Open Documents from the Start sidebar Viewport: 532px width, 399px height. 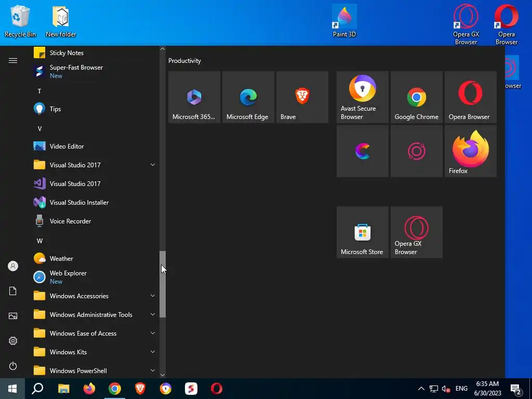pos(13,291)
